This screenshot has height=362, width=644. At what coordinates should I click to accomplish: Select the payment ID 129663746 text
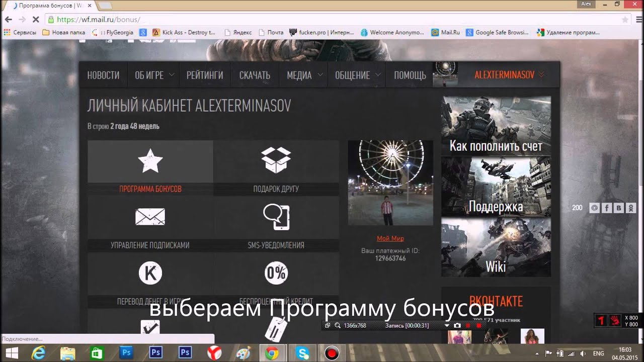click(390, 258)
